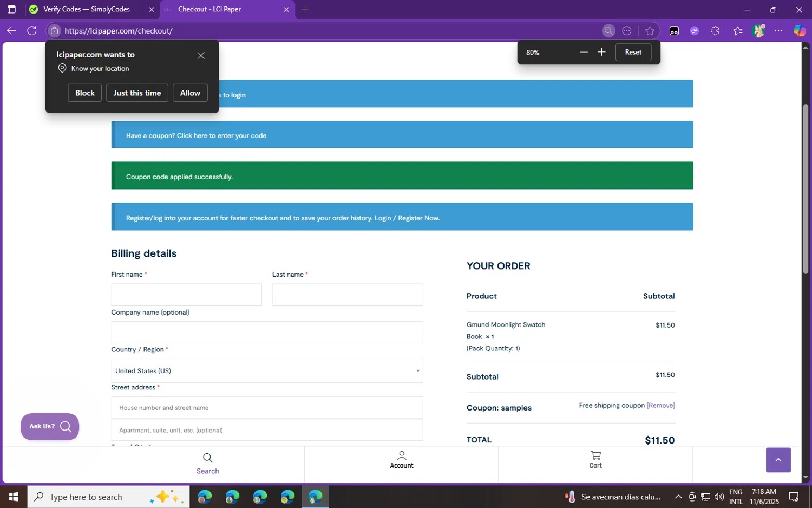Click the scroll-to-top arrow button
Viewport: 812px width, 508px height.
(778, 460)
